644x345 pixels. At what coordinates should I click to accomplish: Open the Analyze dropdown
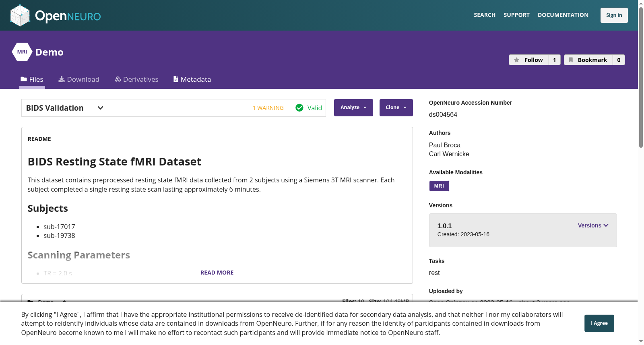point(353,107)
